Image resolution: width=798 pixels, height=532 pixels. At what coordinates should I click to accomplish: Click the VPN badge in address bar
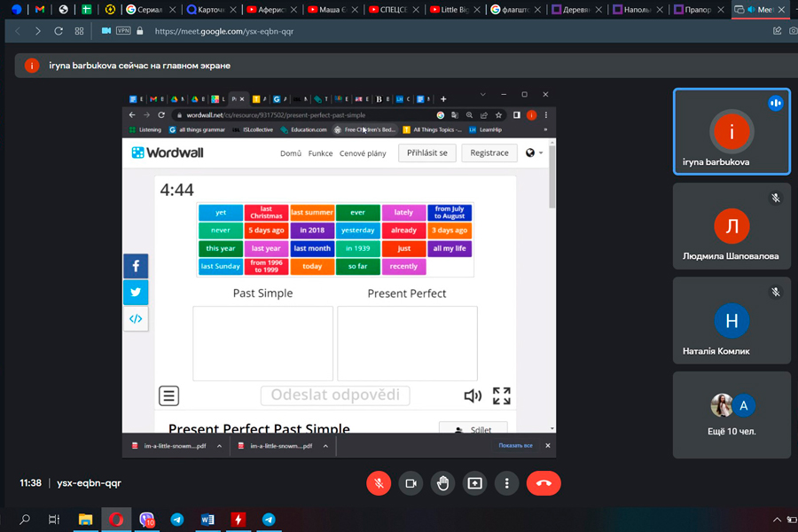point(123,30)
